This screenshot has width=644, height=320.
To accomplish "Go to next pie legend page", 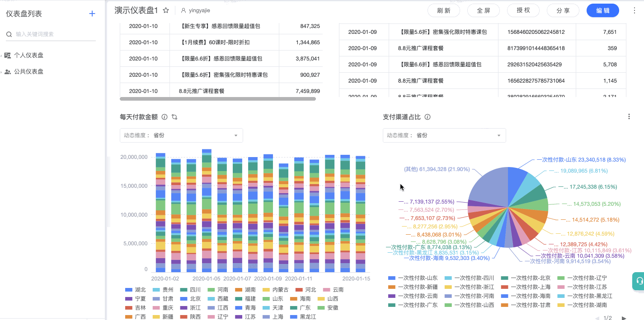I will (624, 318).
